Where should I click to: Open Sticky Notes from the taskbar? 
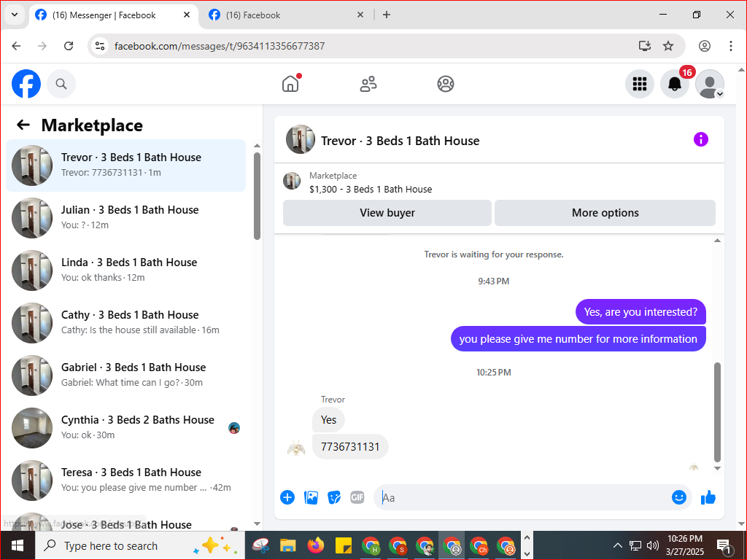pyautogui.click(x=343, y=545)
